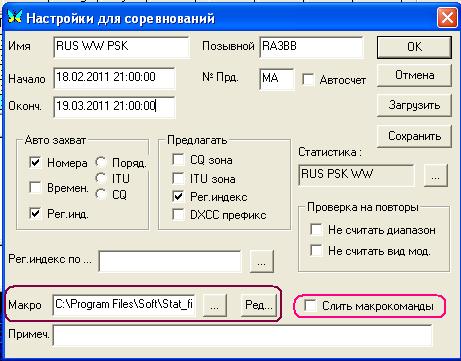This screenshot has height=361, width=461.
Task: Enable the CQ зона checkbox
Action: (x=178, y=160)
